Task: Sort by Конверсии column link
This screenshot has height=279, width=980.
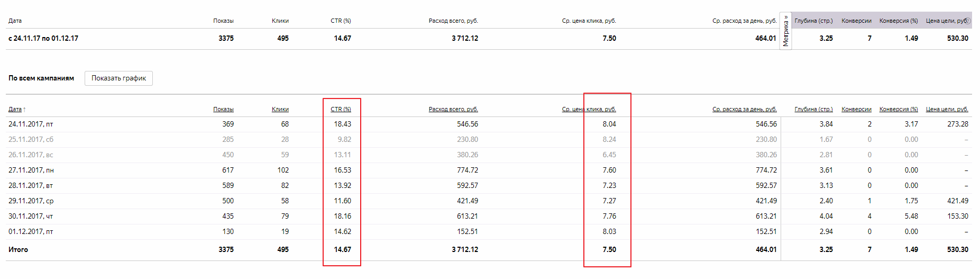Action: pos(856,109)
